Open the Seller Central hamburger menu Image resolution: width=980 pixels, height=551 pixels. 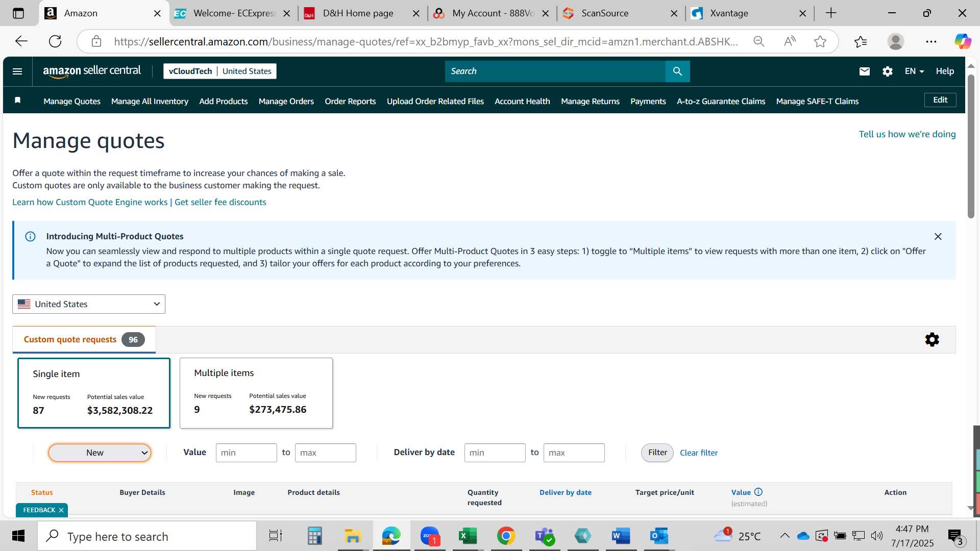click(17, 71)
